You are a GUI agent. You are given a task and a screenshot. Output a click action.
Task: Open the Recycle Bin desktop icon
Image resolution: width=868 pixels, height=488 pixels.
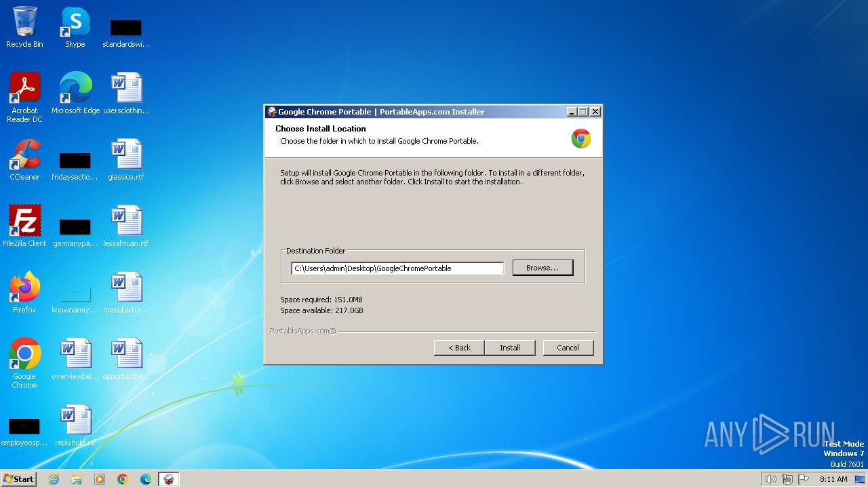point(24,27)
